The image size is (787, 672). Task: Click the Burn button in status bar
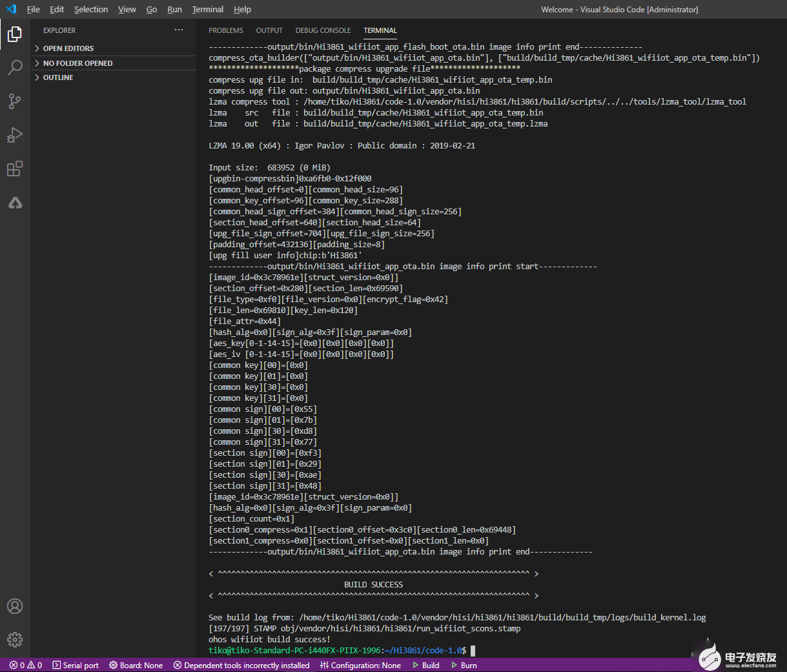[464, 666]
